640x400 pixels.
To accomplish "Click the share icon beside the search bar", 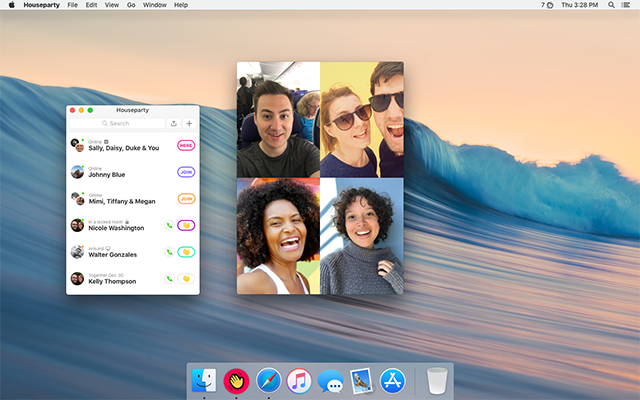I will [x=174, y=124].
